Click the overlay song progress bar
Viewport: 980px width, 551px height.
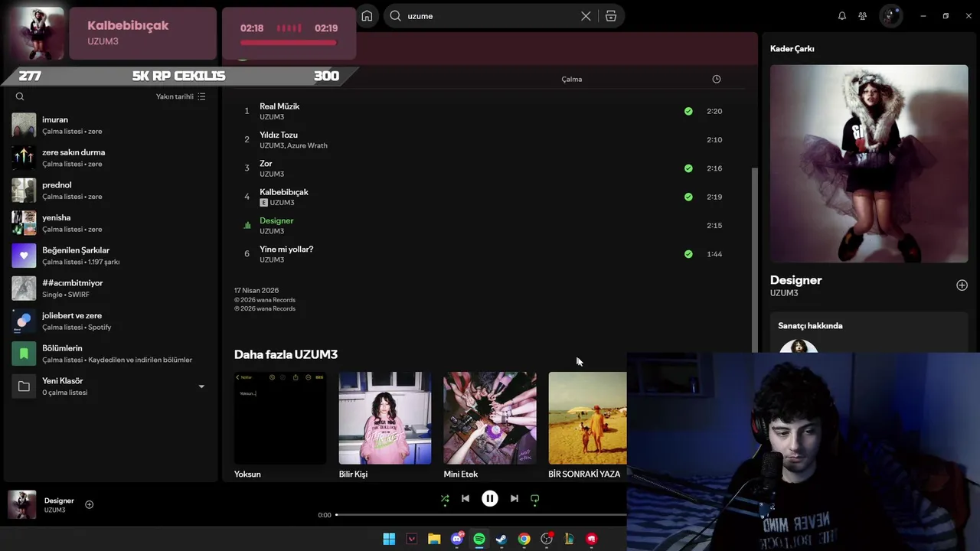[289, 42]
